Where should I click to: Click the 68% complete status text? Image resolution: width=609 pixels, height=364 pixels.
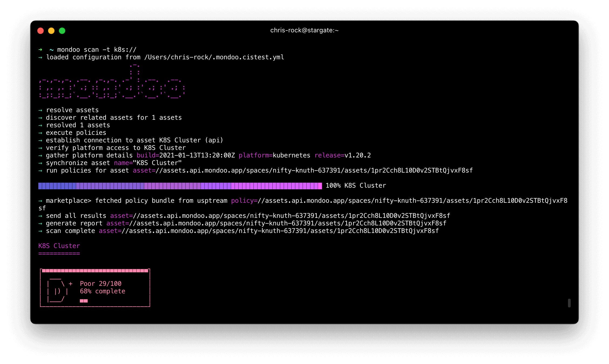tap(101, 291)
